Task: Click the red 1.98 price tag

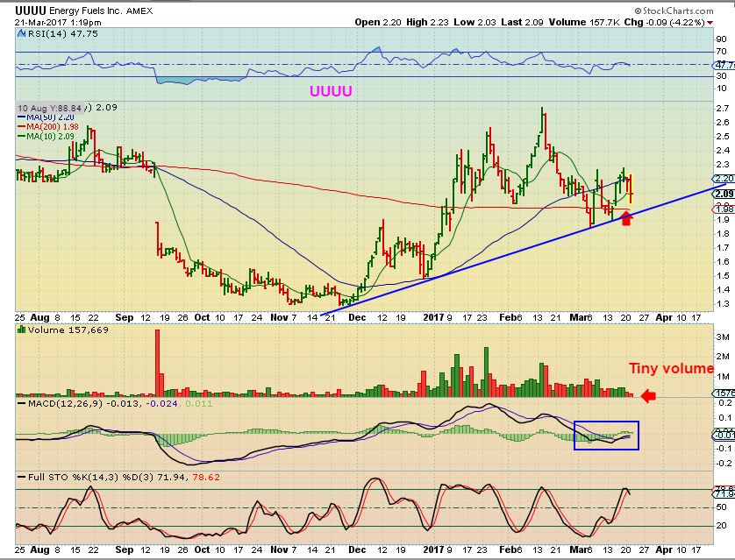Action: pos(724,209)
